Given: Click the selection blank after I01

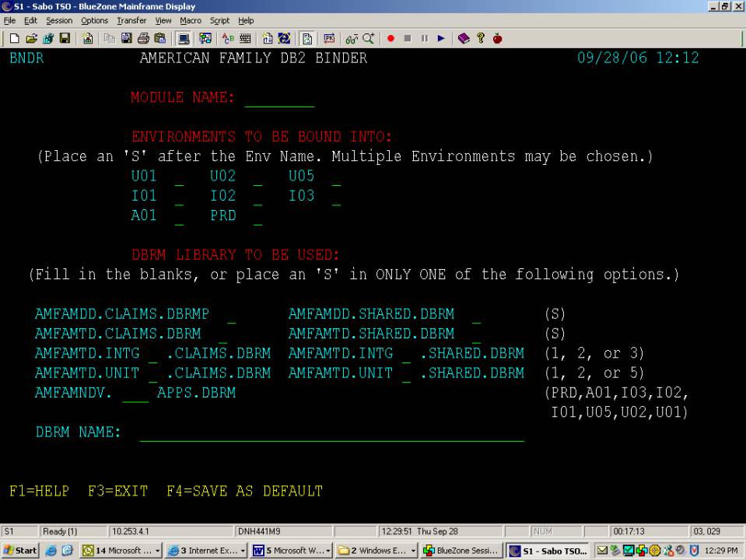Looking at the screenshot, I should tap(179, 197).
